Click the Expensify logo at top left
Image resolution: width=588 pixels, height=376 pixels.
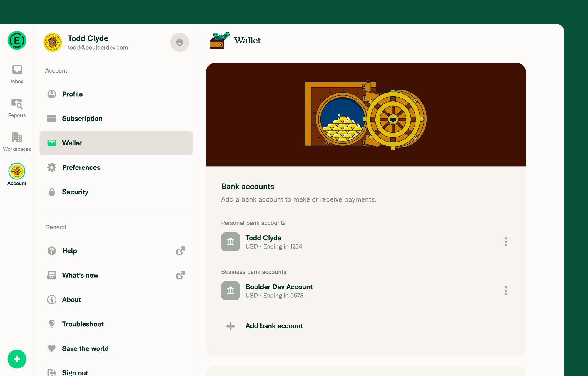click(x=17, y=41)
